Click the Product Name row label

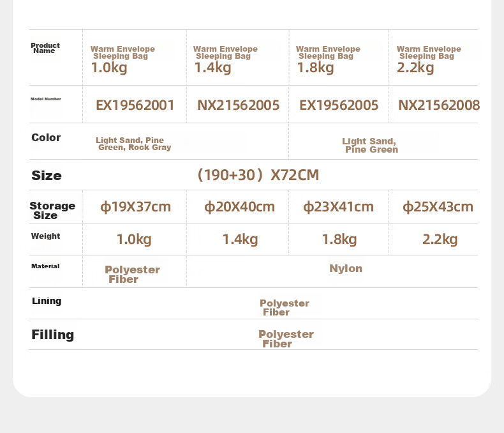coord(45,48)
